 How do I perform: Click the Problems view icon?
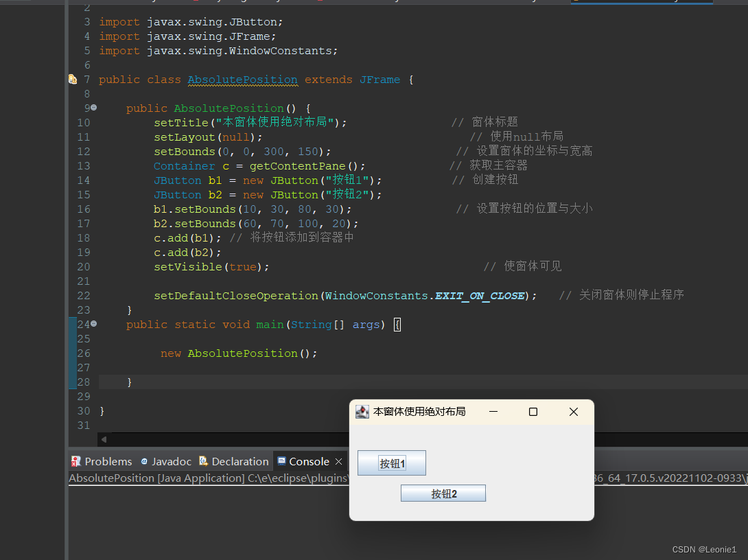(75, 461)
